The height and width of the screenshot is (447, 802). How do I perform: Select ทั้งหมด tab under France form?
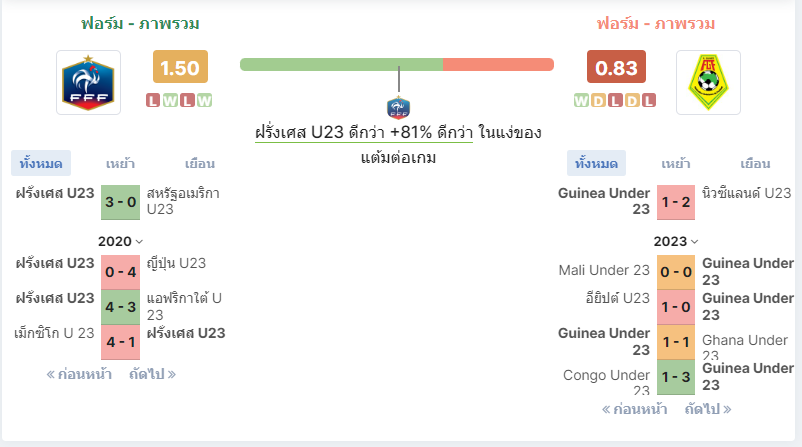click(41, 163)
